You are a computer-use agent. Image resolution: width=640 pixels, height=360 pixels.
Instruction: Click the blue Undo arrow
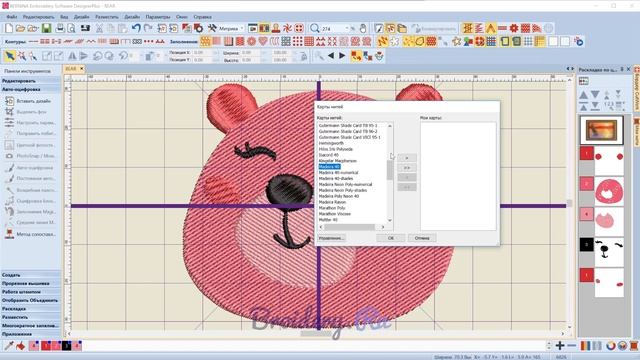(136, 28)
